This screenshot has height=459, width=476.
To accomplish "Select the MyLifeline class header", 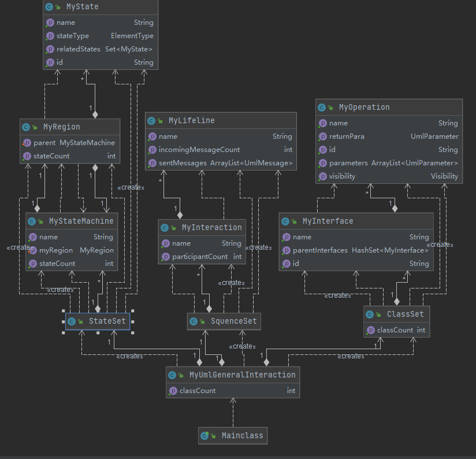I will click(x=221, y=121).
